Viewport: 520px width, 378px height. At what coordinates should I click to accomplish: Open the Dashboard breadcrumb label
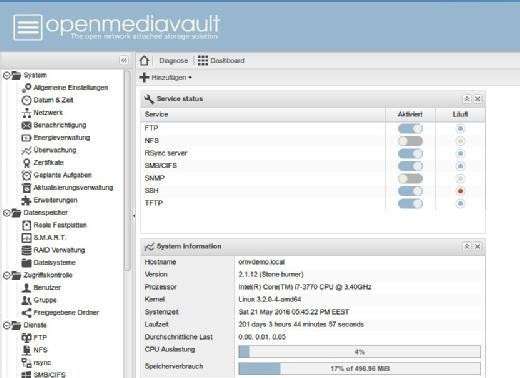click(227, 61)
